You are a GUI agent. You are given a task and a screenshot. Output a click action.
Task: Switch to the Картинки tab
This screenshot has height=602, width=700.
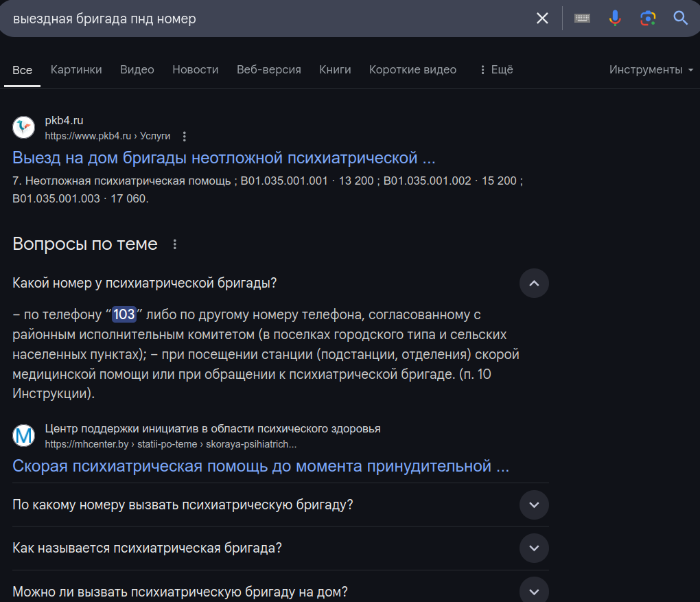[x=76, y=69]
